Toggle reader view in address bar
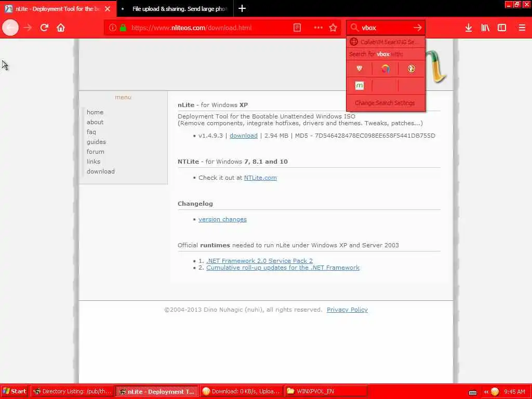Viewport: 532px width, 399px height. point(297,28)
